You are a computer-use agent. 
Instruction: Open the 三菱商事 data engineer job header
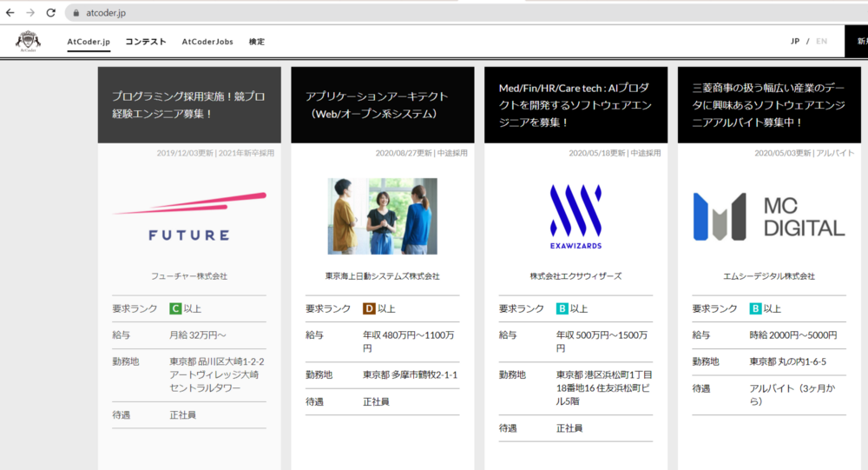(x=769, y=105)
